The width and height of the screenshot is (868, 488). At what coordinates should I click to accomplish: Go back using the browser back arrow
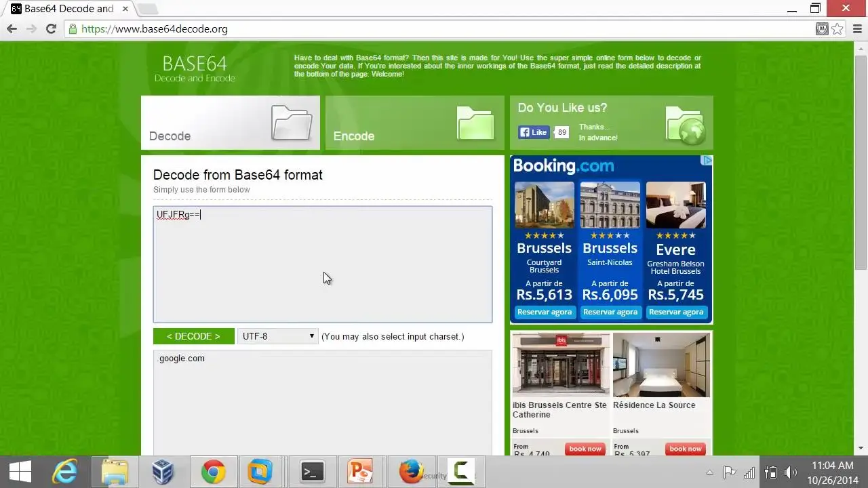pos(12,29)
